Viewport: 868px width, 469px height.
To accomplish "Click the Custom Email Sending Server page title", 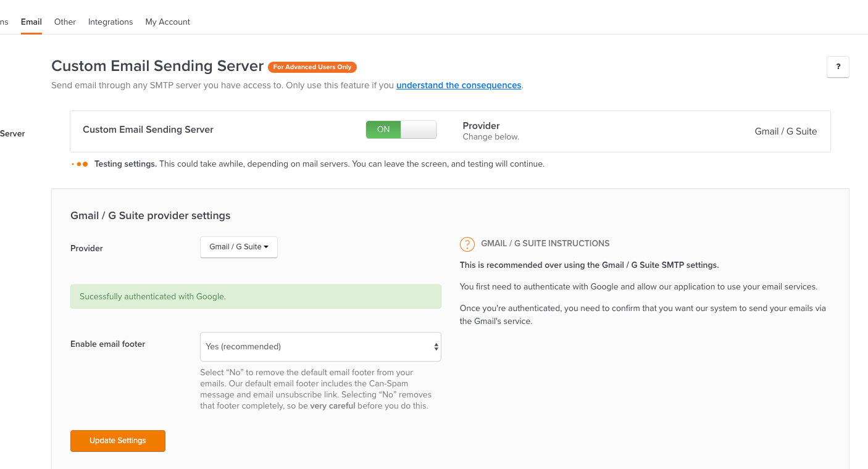I will [x=157, y=66].
